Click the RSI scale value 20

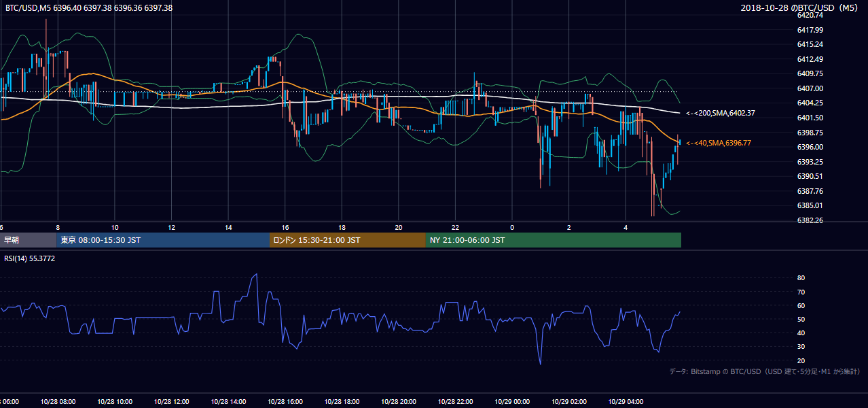pos(801,360)
